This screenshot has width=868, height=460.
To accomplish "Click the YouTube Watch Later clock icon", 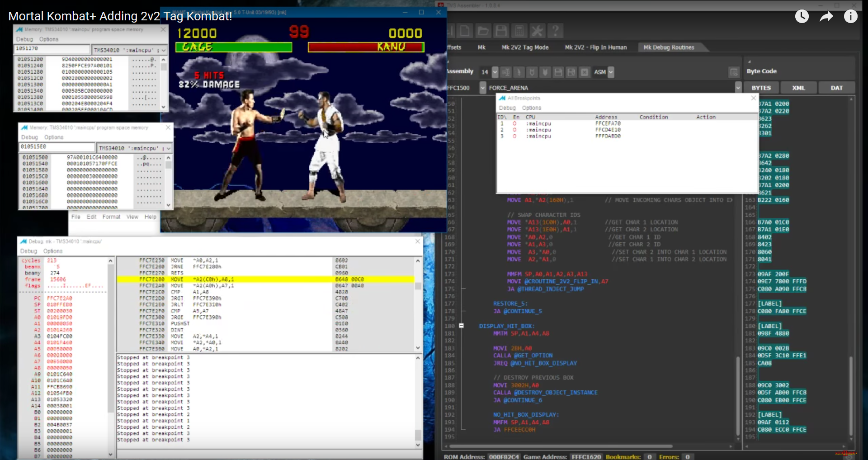I will pos(802,17).
